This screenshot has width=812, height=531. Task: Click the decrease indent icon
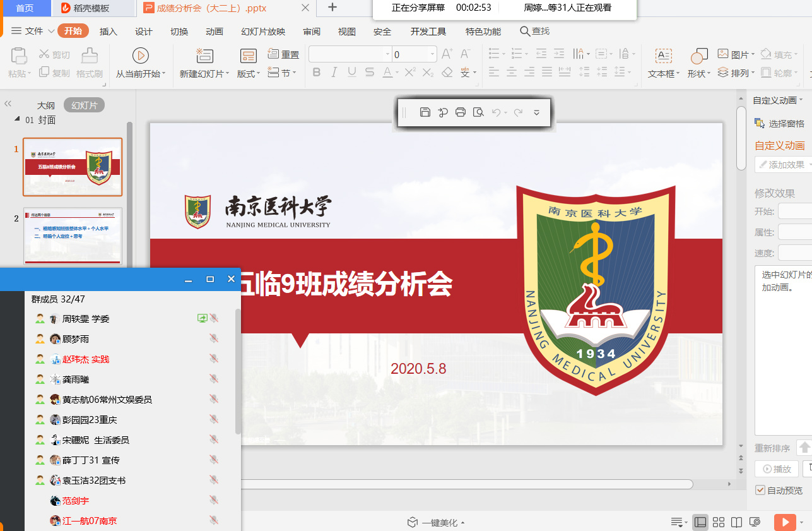coord(541,54)
